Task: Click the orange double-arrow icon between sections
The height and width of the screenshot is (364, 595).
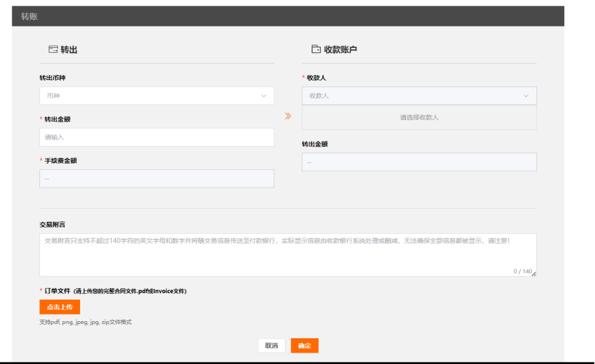Action: (x=288, y=116)
